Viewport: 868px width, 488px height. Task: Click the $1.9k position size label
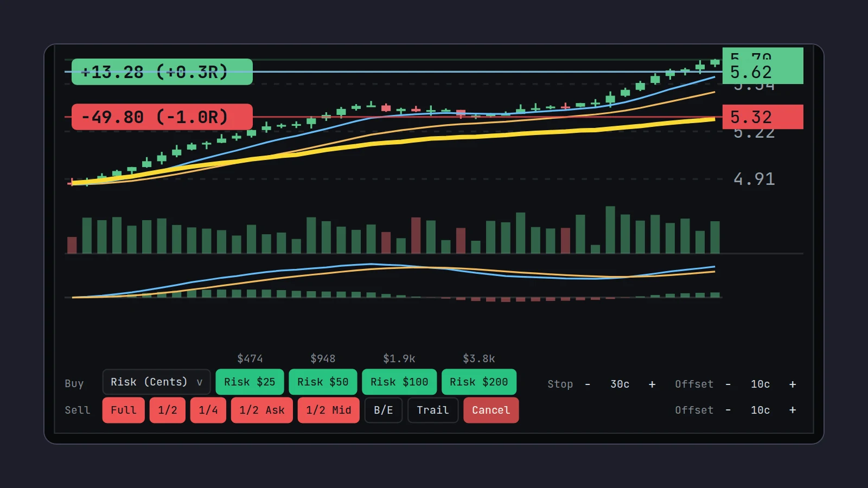tap(399, 358)
